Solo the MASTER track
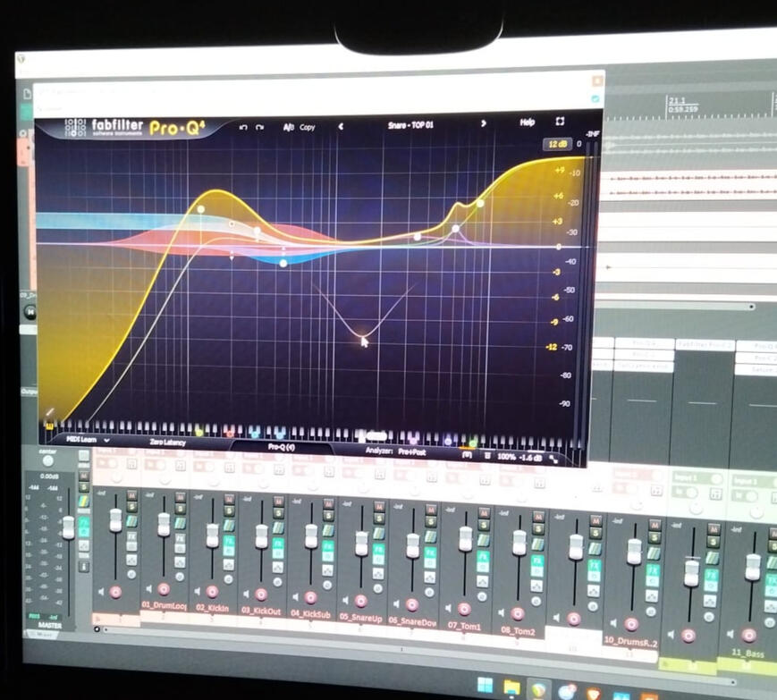777x700 pixels. click(x=84, y=487)
